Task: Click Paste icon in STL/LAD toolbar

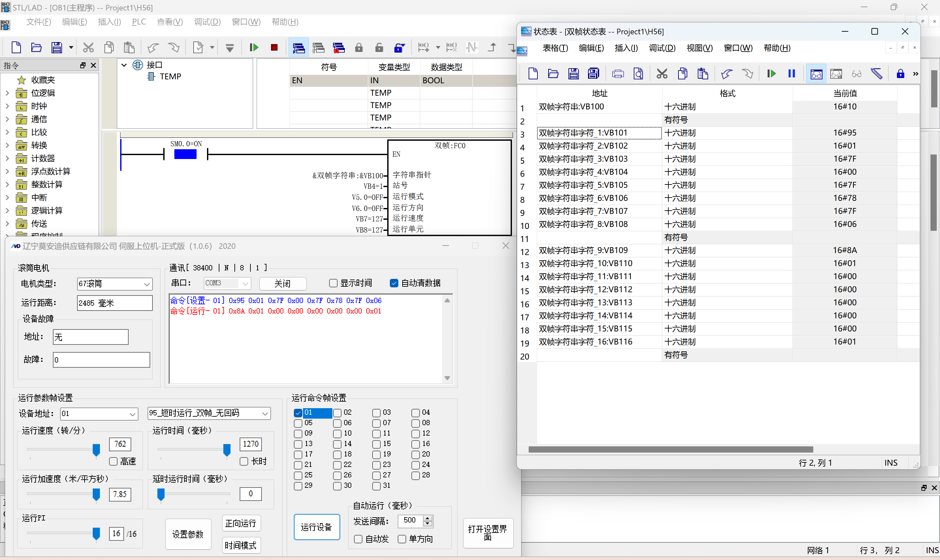Action: click(129, 48)
